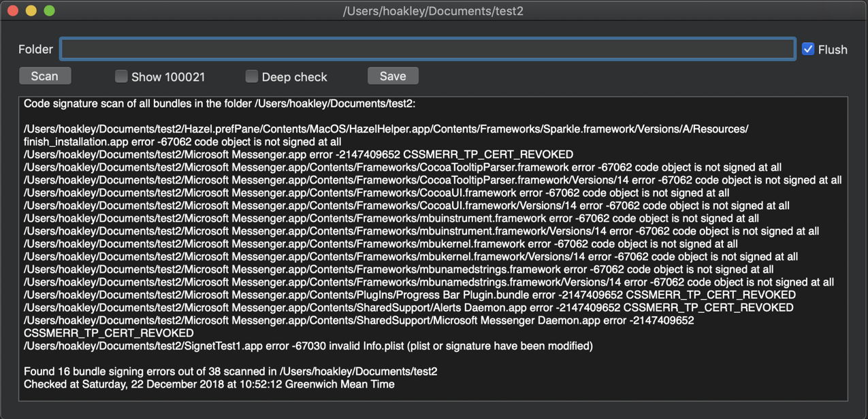Select the finish_installation.app not signed error line

click(182, 142)
